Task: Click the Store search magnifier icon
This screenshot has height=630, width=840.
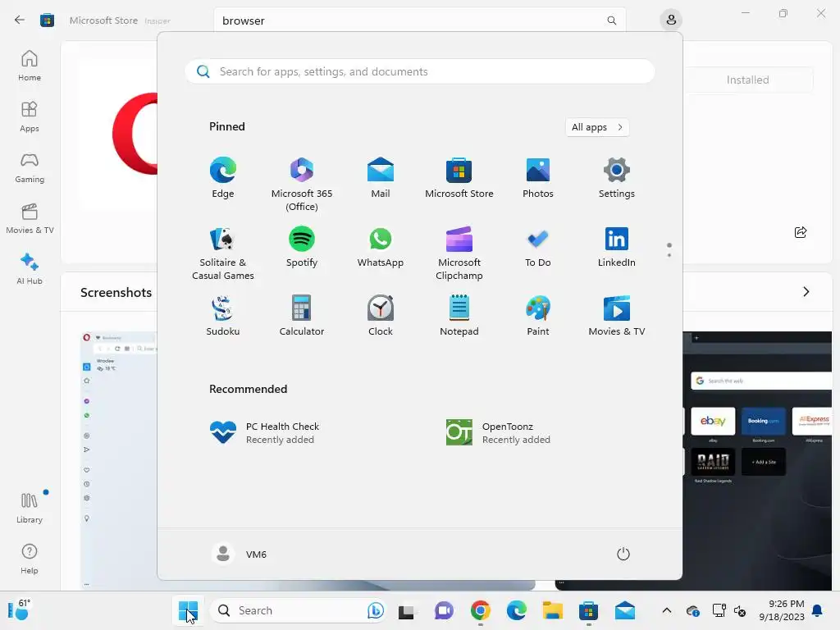Action: [x=612, y=21]
